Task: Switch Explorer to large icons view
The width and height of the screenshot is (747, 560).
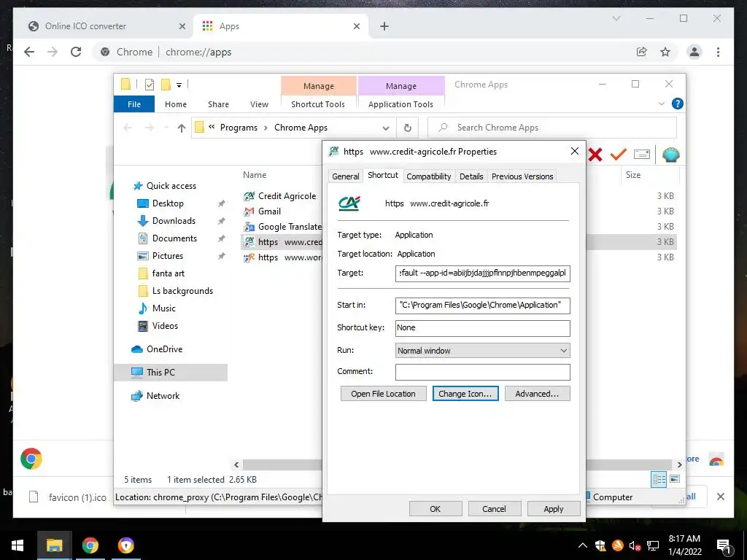Action: (675, 479)
